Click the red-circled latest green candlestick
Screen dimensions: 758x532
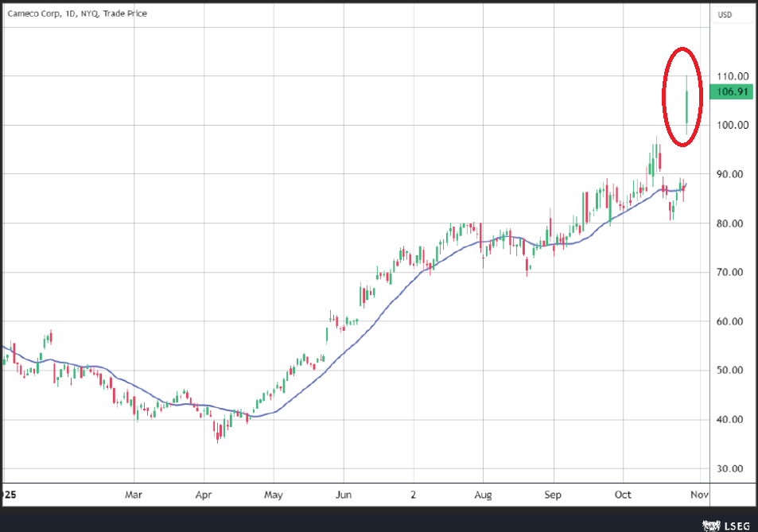[x=686, y=107]
